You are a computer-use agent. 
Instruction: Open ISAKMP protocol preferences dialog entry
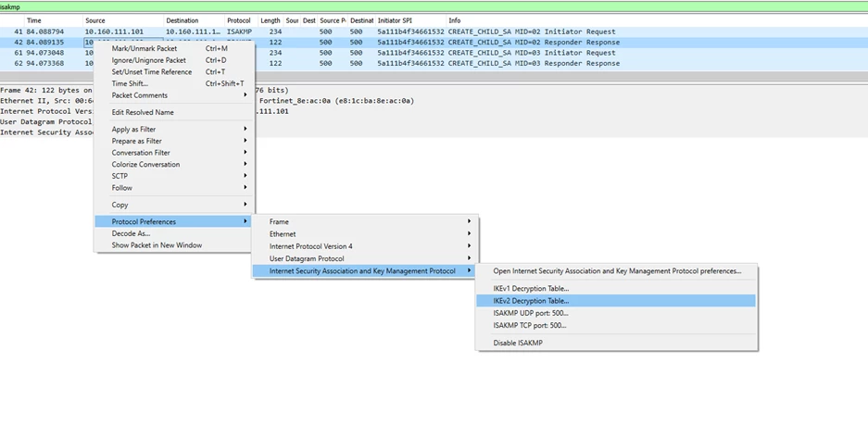(616, 271)
